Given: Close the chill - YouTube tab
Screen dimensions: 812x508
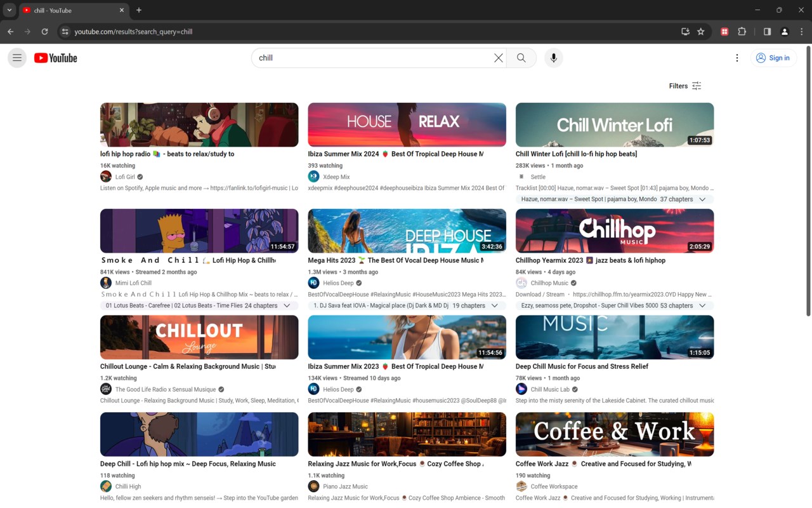Looking at the screenshot, I should click(122, 10).
